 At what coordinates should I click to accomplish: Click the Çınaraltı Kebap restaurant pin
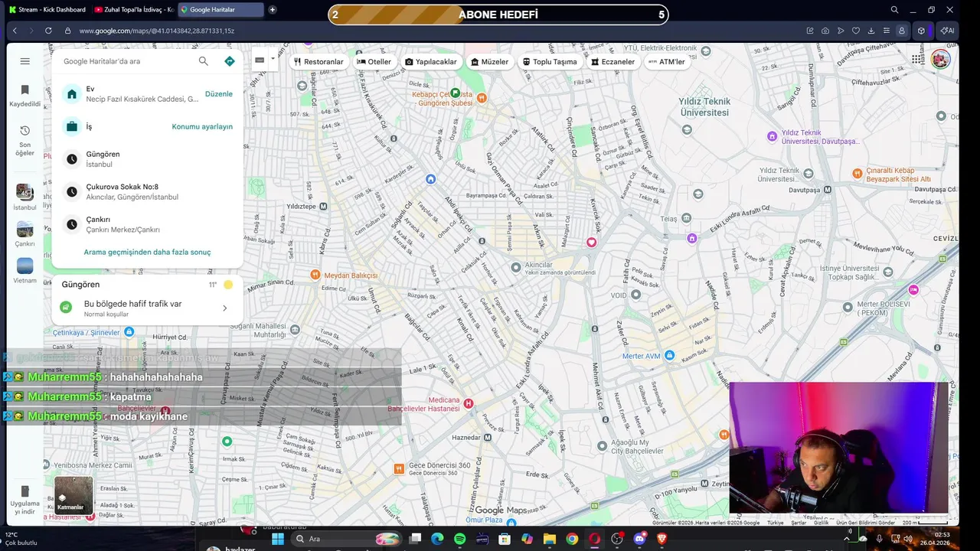click(857, 174)
